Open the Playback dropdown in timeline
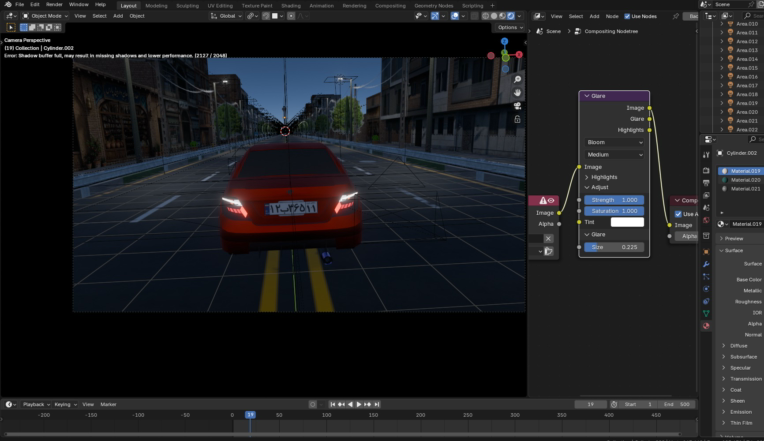The width and height of the screenshot is (764, 441). [x=36, y=404]
